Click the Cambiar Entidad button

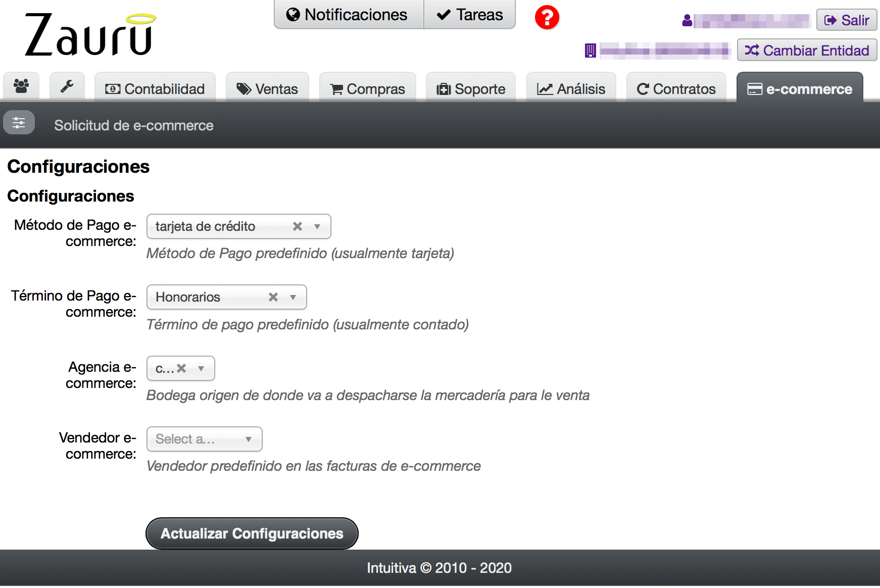pos(807,50)
